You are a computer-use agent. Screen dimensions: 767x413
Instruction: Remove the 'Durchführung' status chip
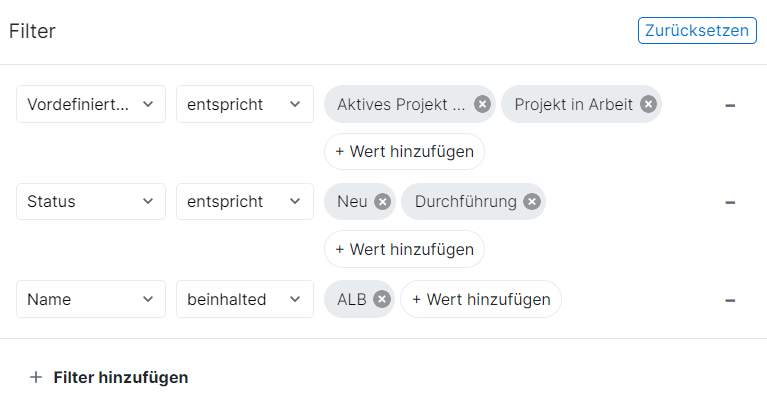click(532, 202)
